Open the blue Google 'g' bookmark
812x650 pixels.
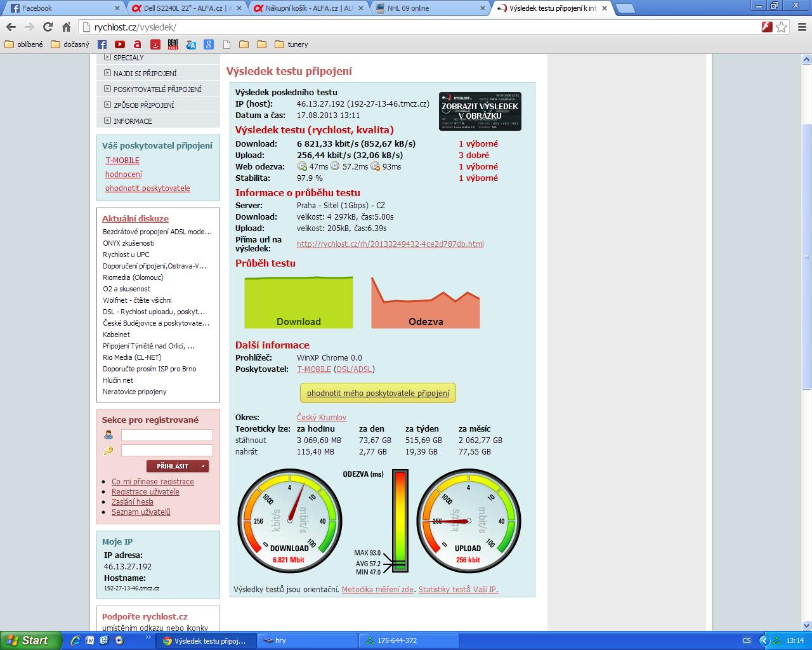pos(209,44)
